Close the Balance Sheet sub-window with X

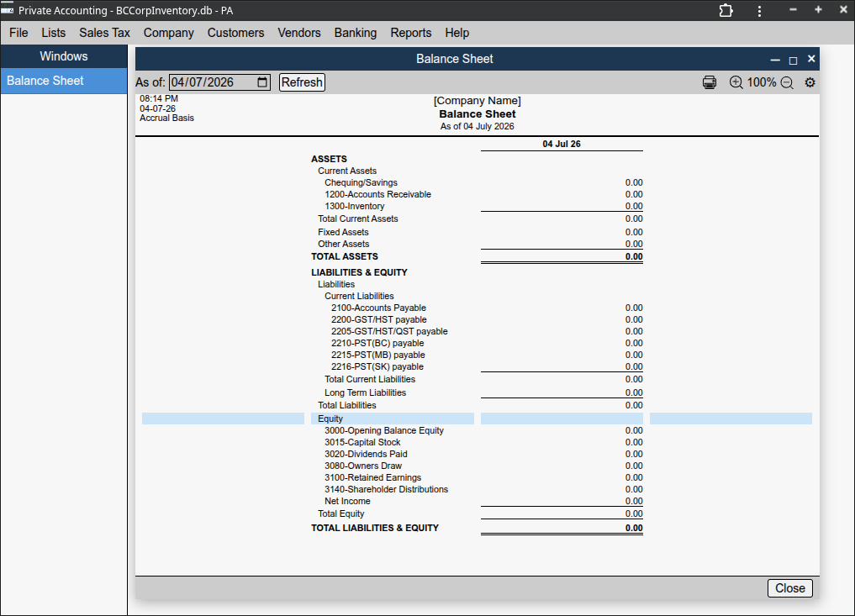(810, 58)
